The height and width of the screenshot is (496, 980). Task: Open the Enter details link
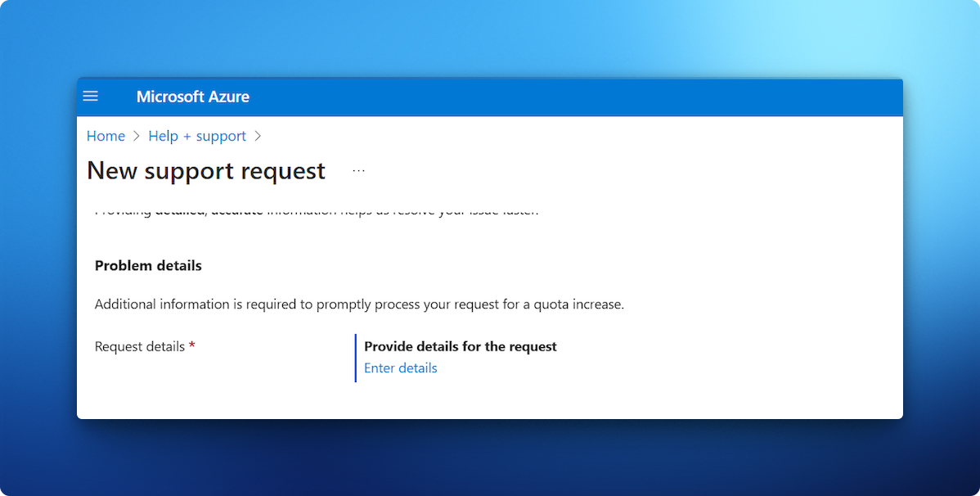pyautogui.click(x=400, y=368)
